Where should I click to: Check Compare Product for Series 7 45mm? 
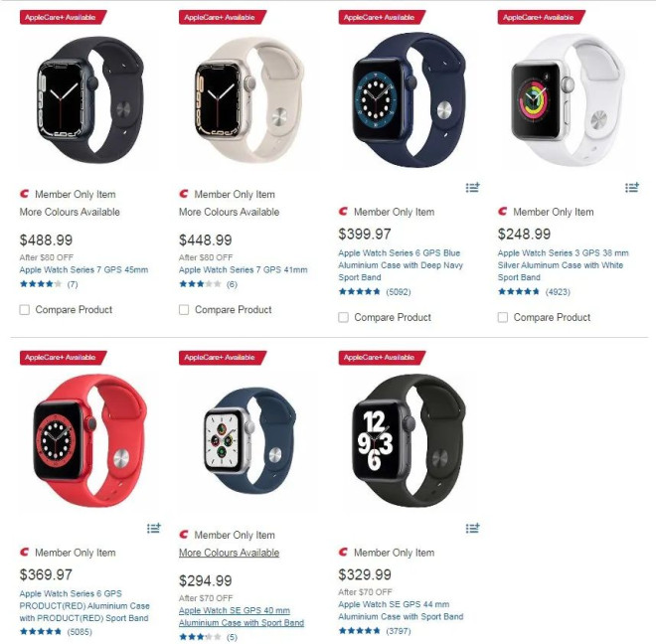click(25, 310)
